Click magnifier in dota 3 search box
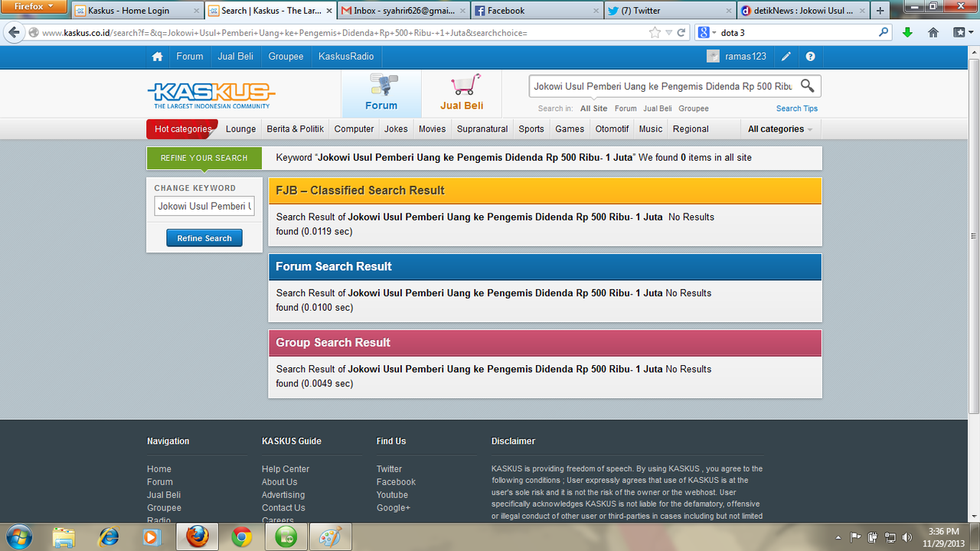This screenshot has width=980, height=551. 884,33
